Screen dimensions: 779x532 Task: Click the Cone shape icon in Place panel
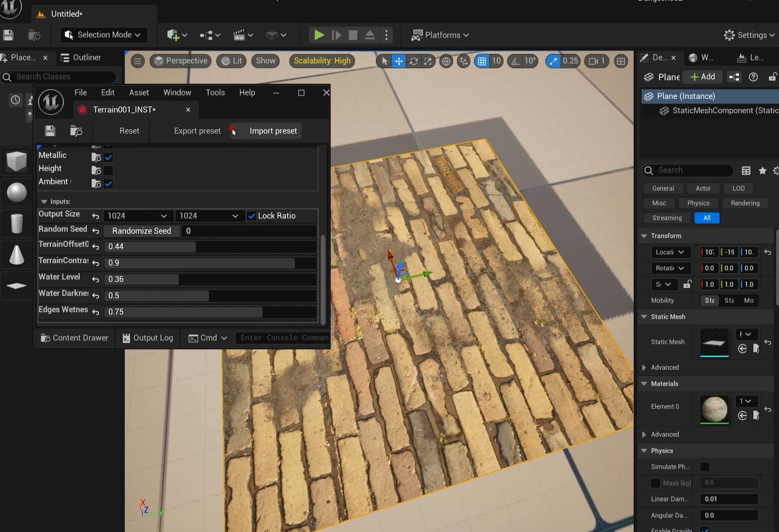coord(16,254)
